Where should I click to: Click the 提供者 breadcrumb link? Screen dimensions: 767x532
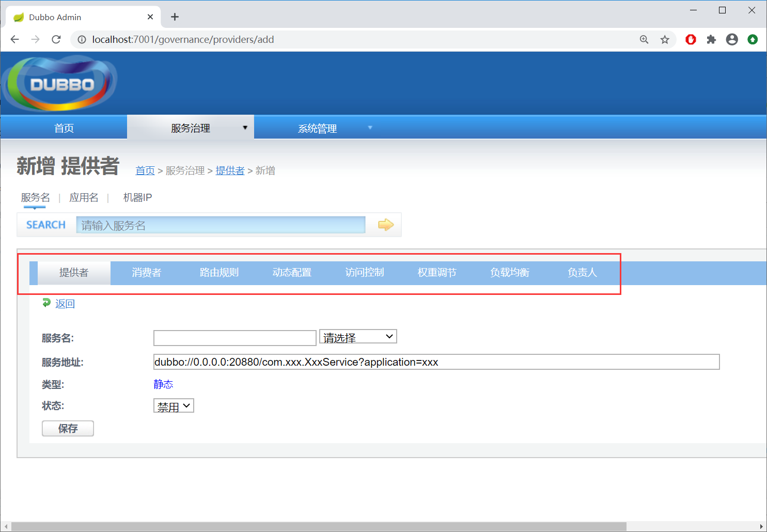click(230, 170)
